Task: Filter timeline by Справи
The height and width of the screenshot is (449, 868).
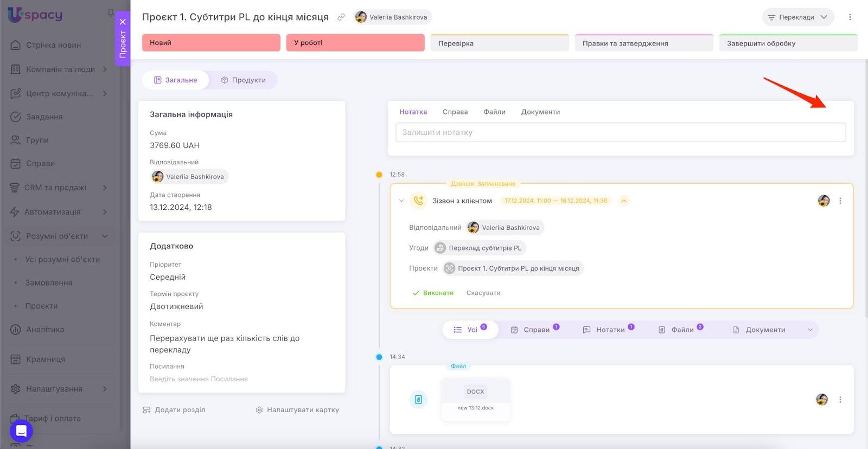Action: [x=535, y=330]
